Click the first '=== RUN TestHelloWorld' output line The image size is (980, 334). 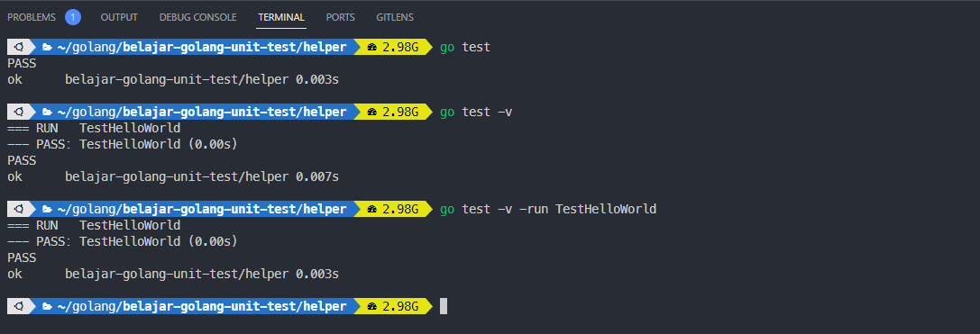click(94, 129)
